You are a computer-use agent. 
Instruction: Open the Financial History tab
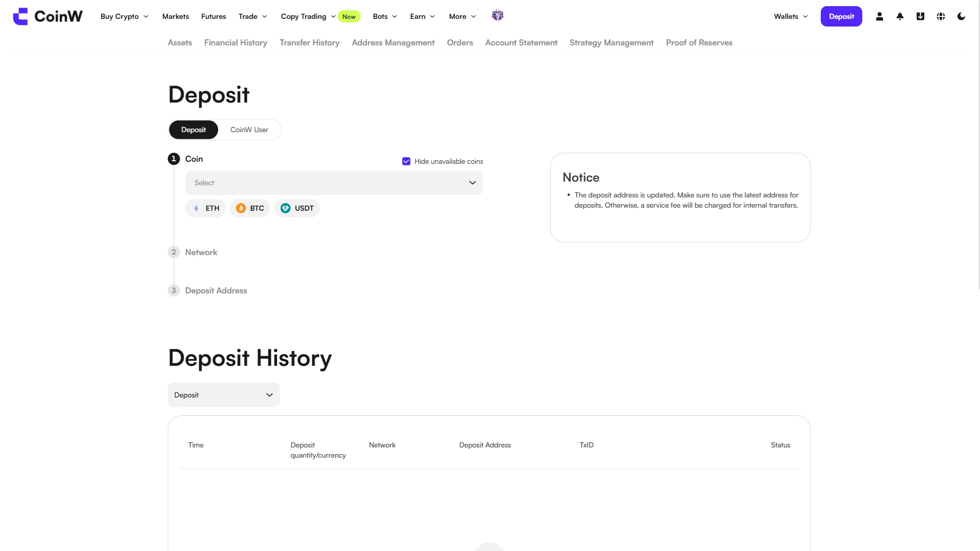tap(236, 43)
